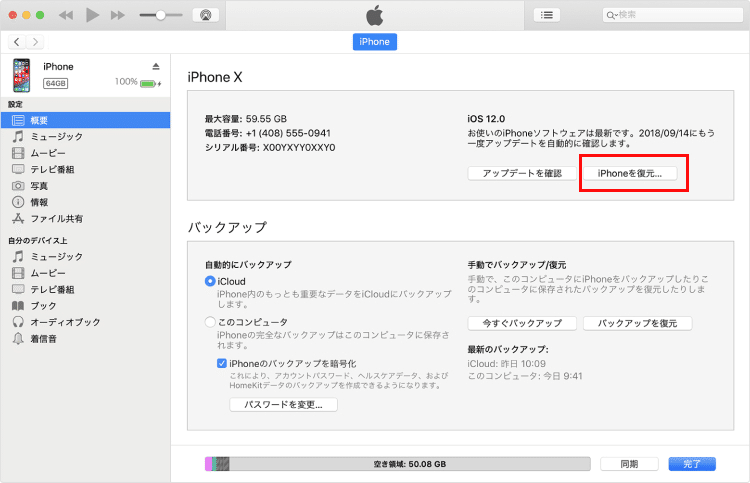This screenshot has width=750, height=483.
Task: Click iCloud: 昨日 10:09 backup entry
Action: pos(507,363)
